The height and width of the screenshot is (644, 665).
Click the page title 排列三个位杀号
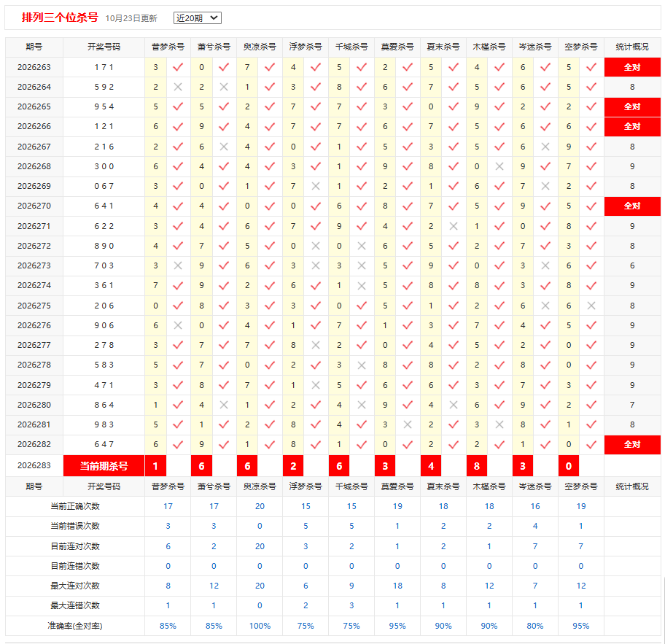pyautogui.click(x=60, y=18)
